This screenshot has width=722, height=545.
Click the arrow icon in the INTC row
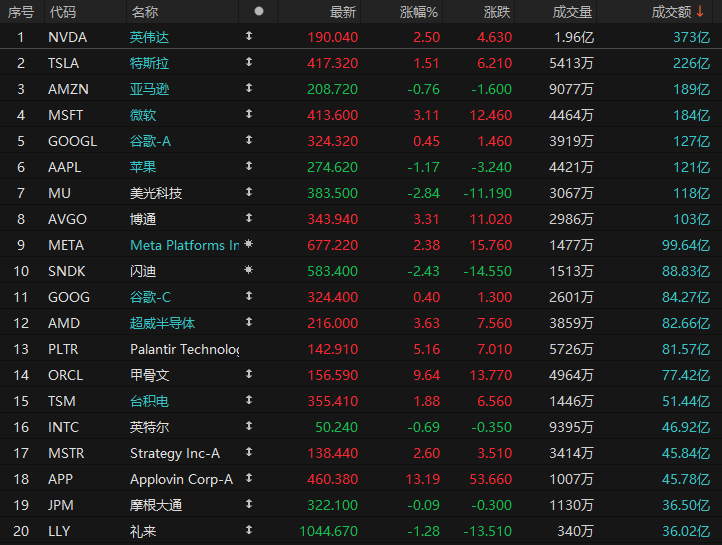point(249,426)
